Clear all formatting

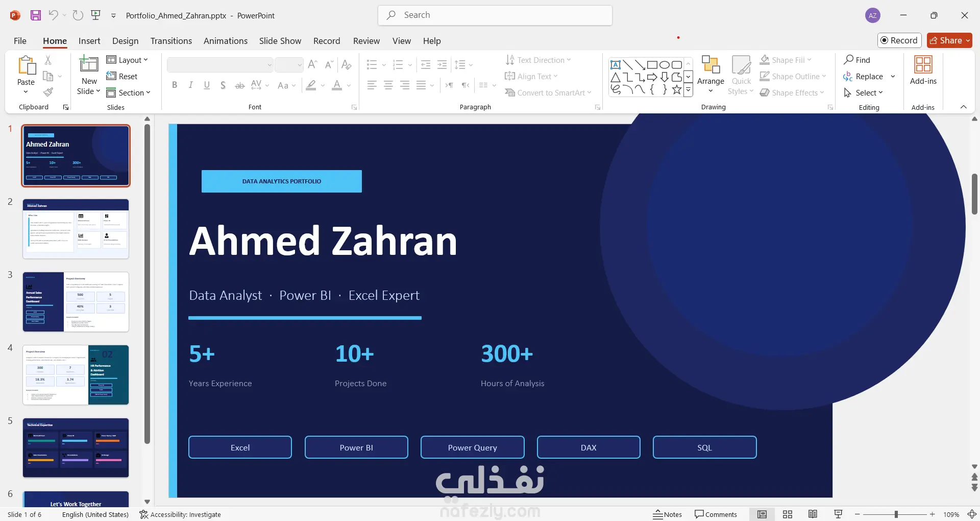[x=347, y=64]
